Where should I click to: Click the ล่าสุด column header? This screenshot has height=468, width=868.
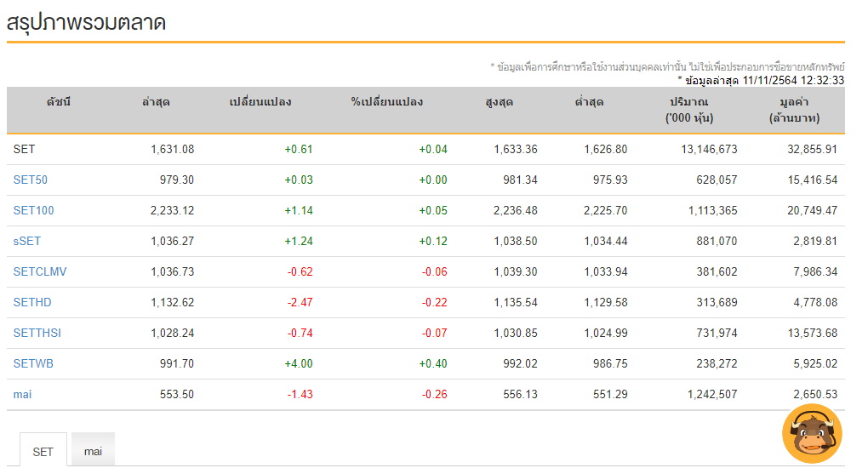(x=156, y=102)
